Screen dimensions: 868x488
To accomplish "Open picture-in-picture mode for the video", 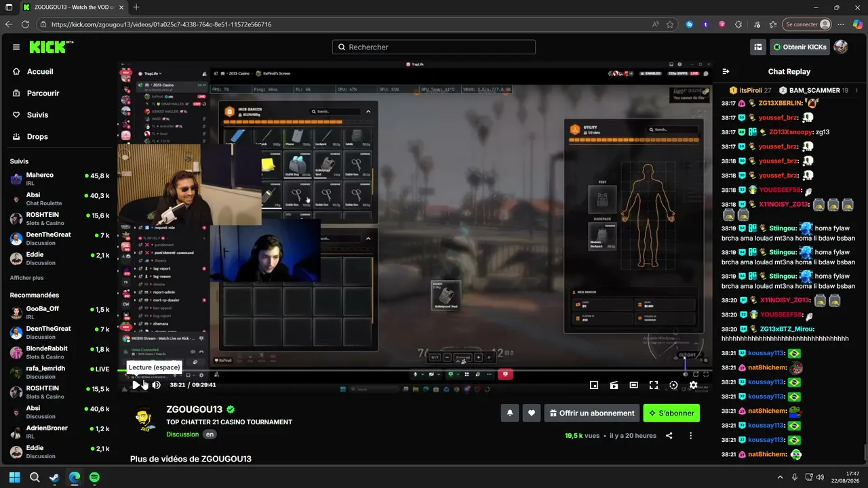I will pyautogui.click(x=594, y=385).
